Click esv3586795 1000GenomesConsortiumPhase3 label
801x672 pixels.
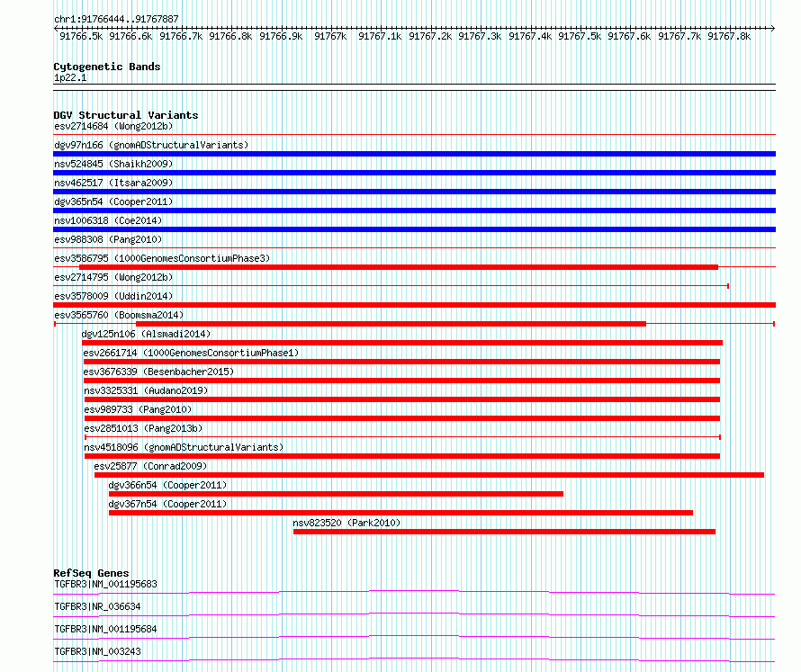coord(162,258)
